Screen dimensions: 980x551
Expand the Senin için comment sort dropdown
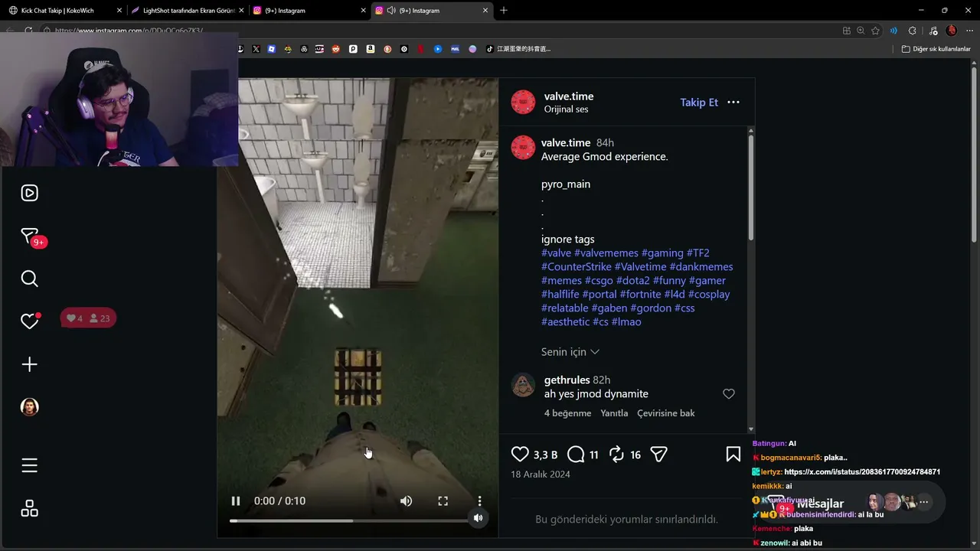(570, 352)
